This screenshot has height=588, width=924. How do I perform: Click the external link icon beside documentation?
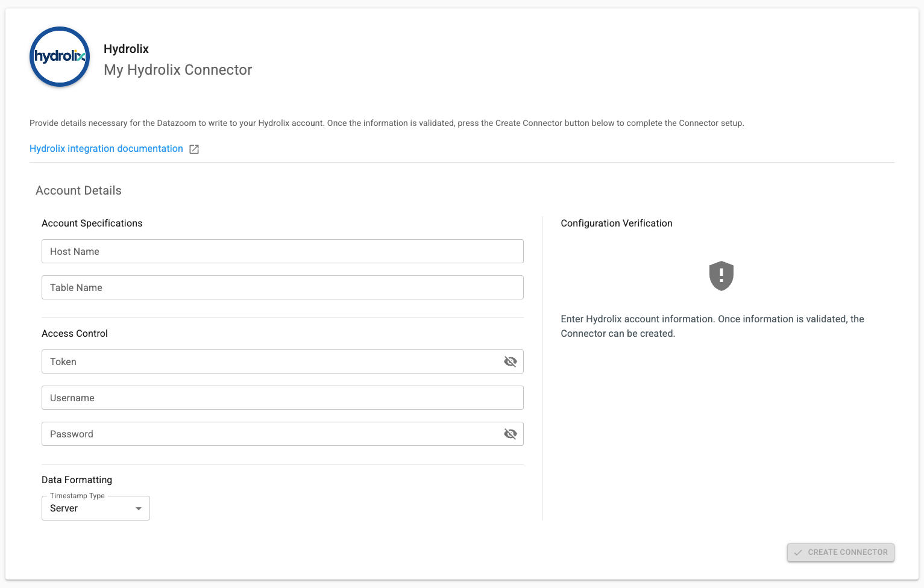[x=194, y=149]
